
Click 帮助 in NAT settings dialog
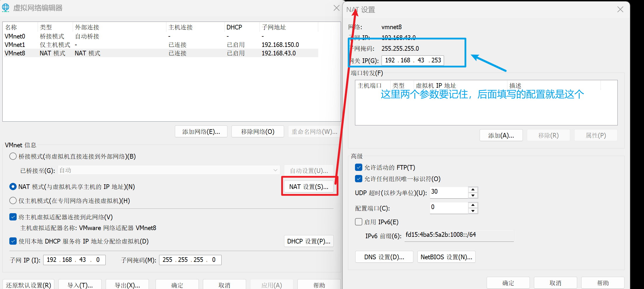pyautogui.click(x=603, y=283)
